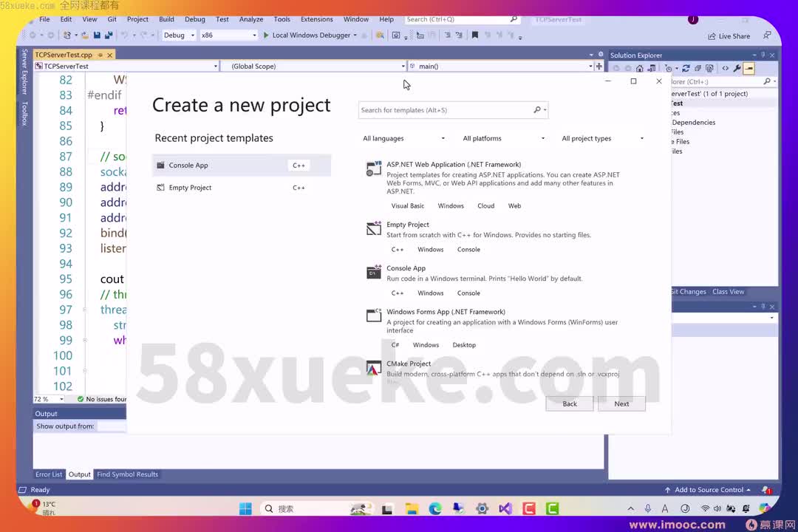Expand the debugger target dropdown arrow

(x=355, y=35)
